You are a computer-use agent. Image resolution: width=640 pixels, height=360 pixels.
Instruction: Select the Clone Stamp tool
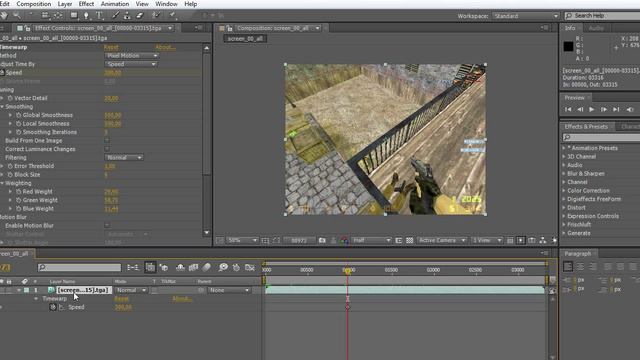coord(127,16)
